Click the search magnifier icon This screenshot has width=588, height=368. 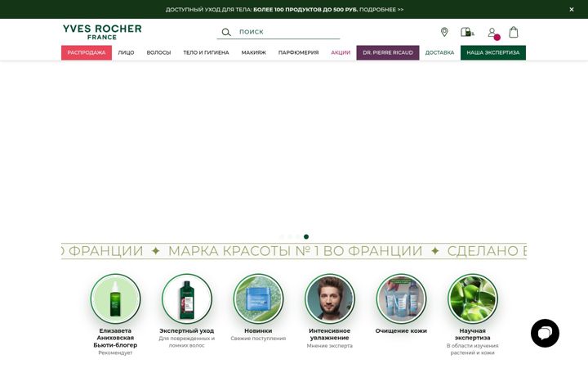pyautogui.click(x=226, y=32)
